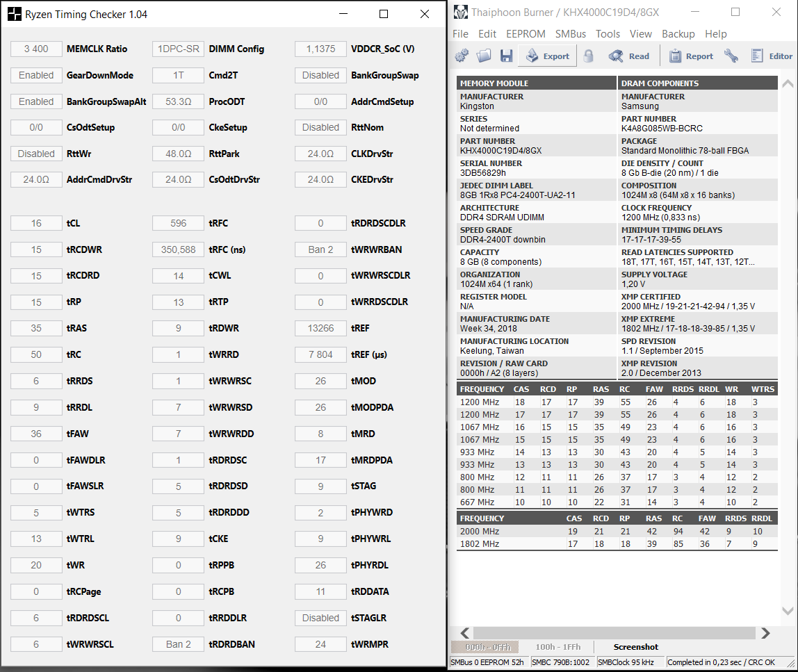Screen dimensions: 798x672
Task: Click the tRFC (ns) value 350,588
Action: (178, 249)
